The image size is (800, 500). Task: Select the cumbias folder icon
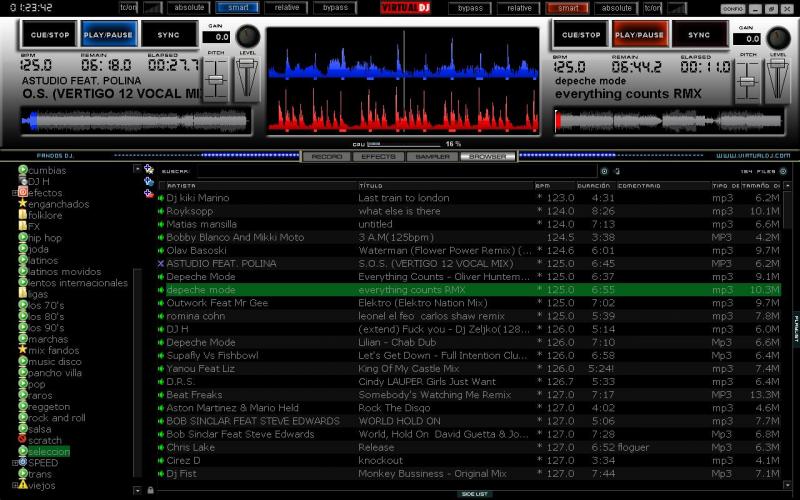pos(22,170)
